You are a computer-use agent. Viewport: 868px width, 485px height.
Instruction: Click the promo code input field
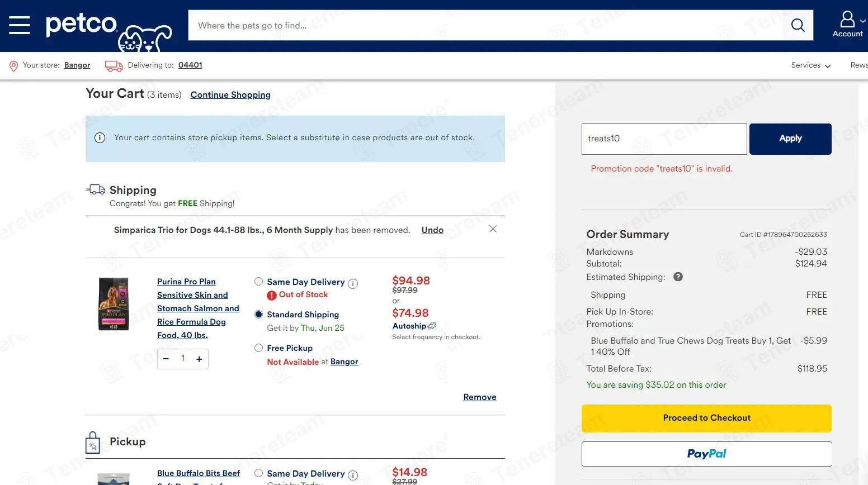coord(664,139)
